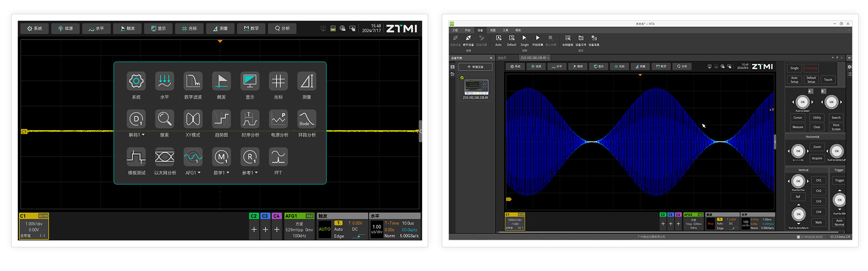Enable channel C2 in left oscilloscope
The height and width of the screenshot is (271, 868).
253,216
